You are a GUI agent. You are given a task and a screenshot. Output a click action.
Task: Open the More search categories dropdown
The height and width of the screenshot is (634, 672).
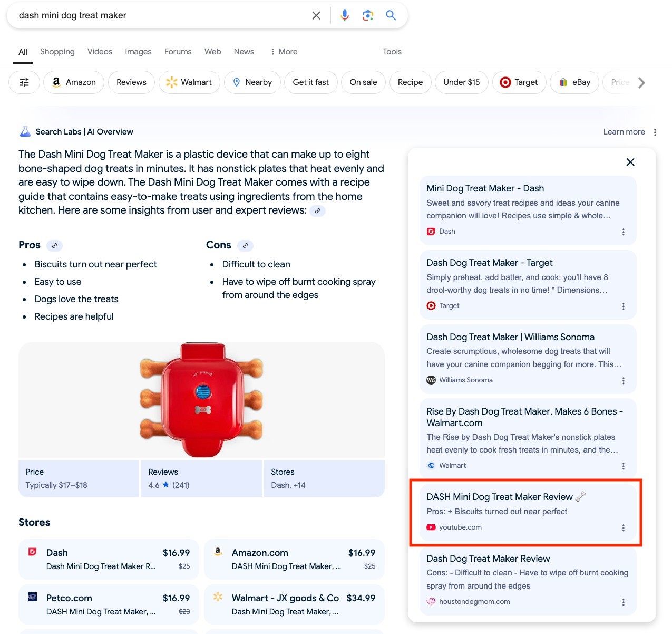pos(284,51)
